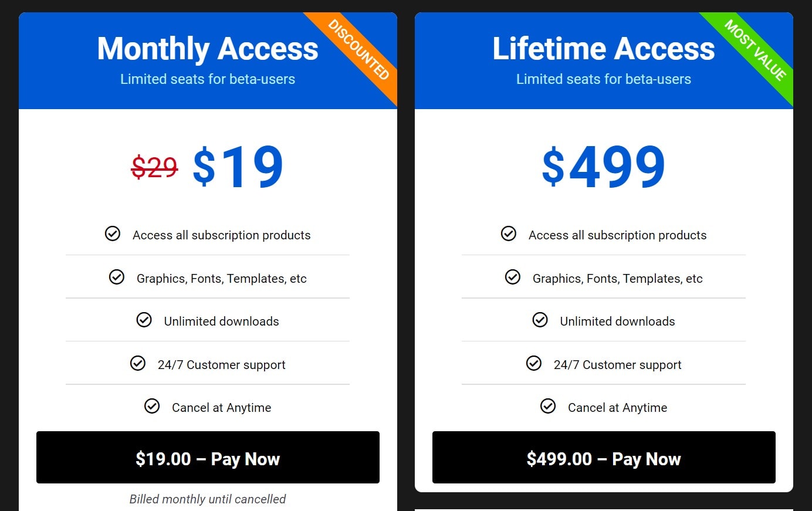The image size is (812, 511).
Task: Click checkmark icon beside Lifetime 'Cancel at Anytime'
Action: (x=548, y=406)
